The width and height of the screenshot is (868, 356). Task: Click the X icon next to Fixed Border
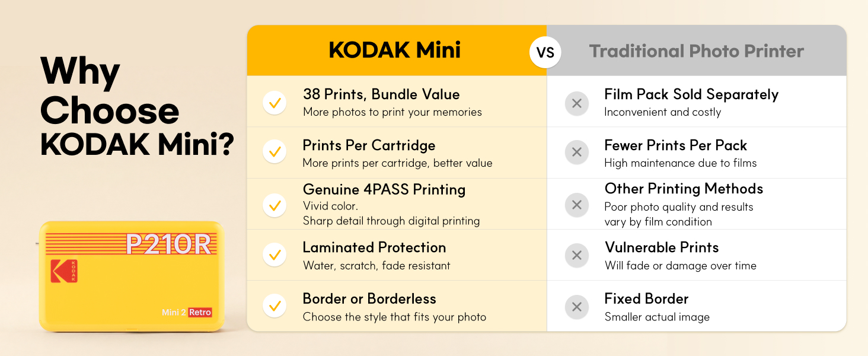[x=576, y=307]
